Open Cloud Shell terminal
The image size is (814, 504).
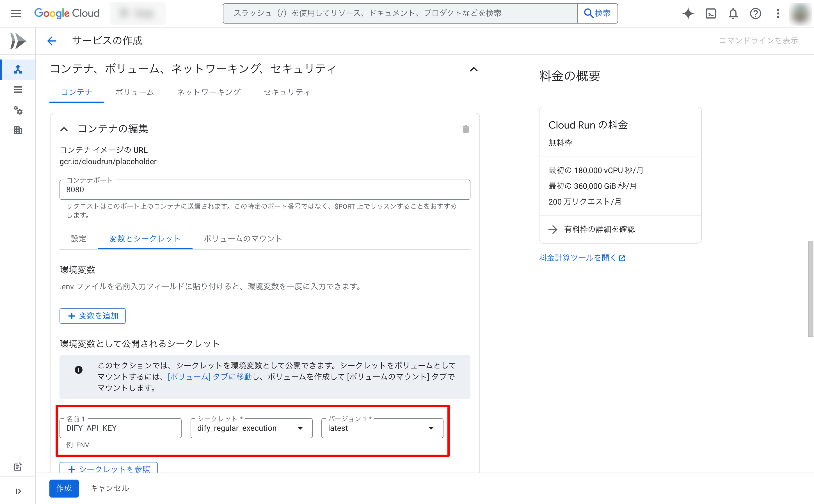[x=710, y=13]
